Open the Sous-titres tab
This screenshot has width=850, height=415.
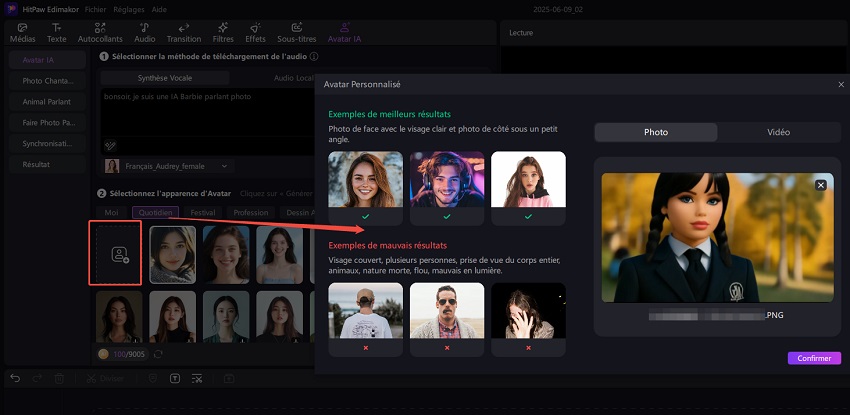coord(297,33)
